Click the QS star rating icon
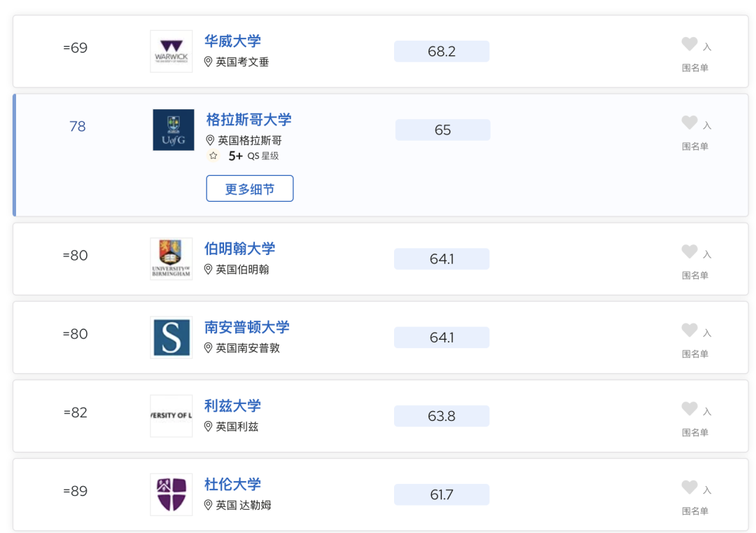The image size is (756, 533). (x=213, y=155)
